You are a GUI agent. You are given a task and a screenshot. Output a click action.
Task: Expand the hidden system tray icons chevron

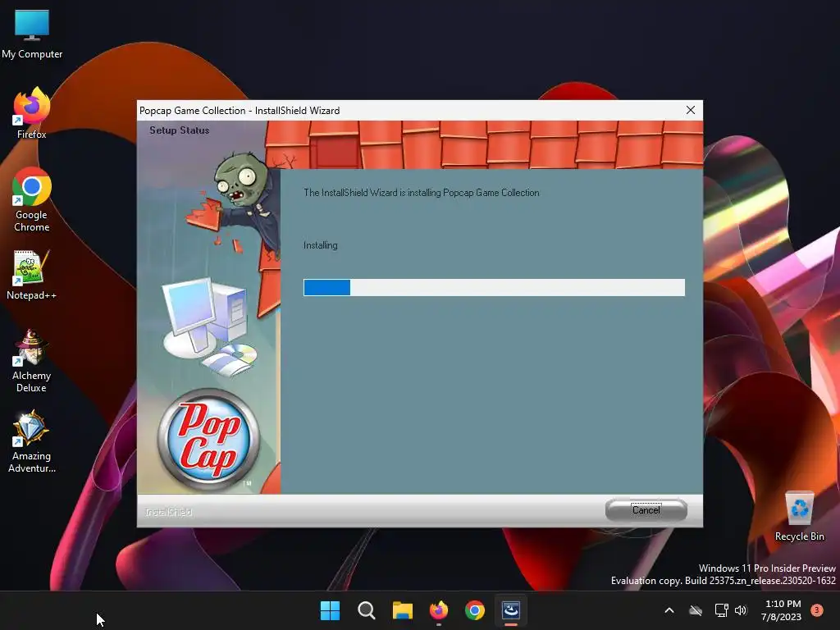pos(669,610)
